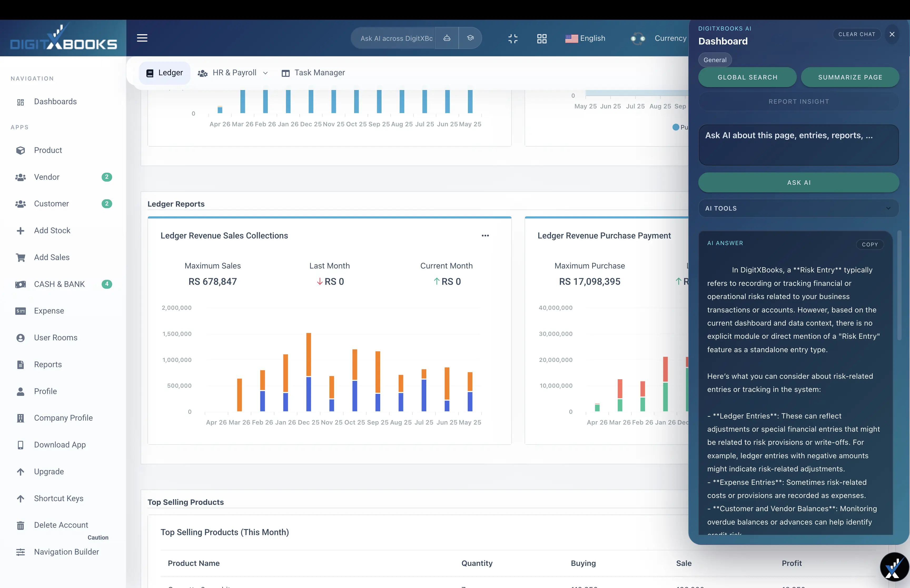Click the AI robot icon in the search bar

point(447,38)
